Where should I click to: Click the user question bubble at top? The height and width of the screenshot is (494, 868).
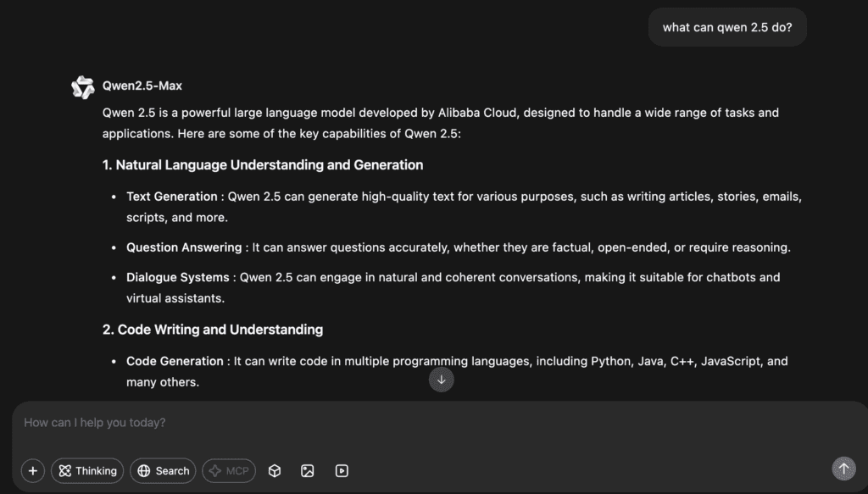726,26
